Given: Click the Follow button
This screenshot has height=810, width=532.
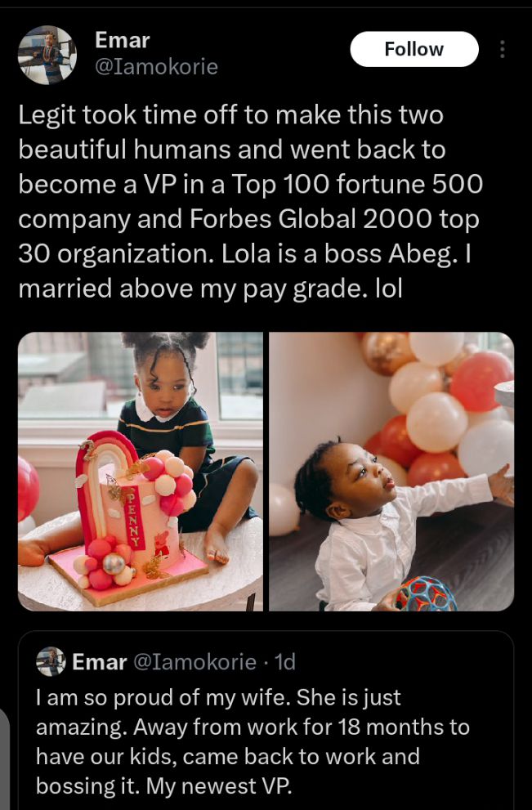Looking at the screenshot, I should [x=414, y=49].
